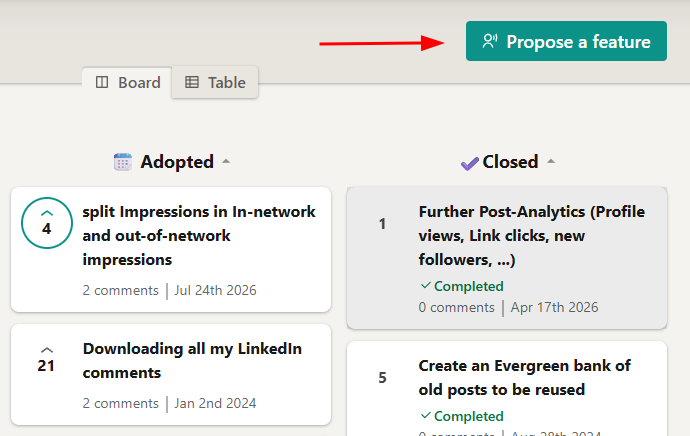Open Further Post-Analytics card
Screen dimensions: 690x436
[x=532, y=235]
